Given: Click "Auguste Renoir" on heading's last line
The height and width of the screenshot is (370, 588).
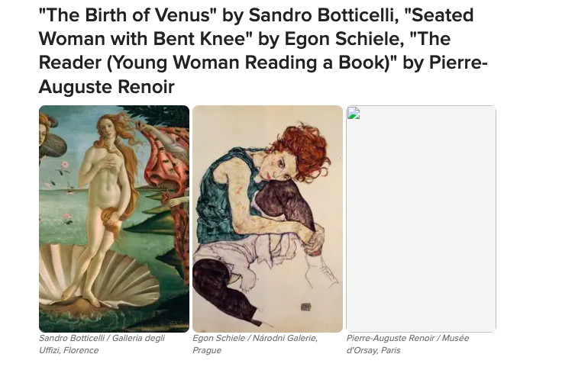Looking at the screenshot, I should click(106, 86).
